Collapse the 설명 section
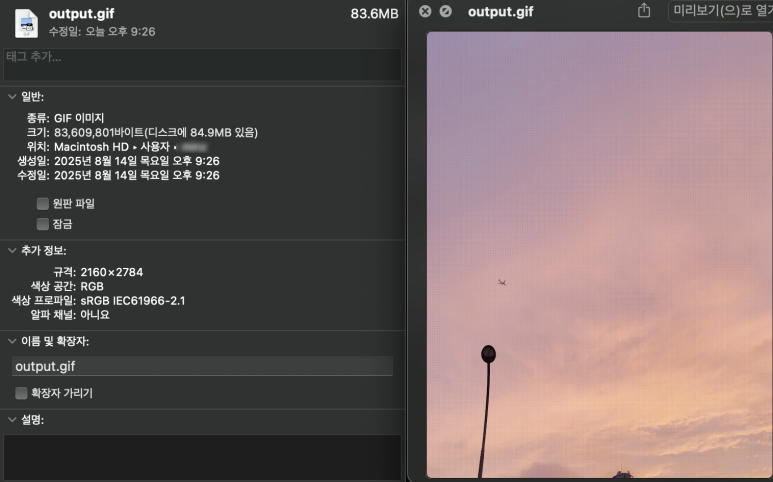 11,420
